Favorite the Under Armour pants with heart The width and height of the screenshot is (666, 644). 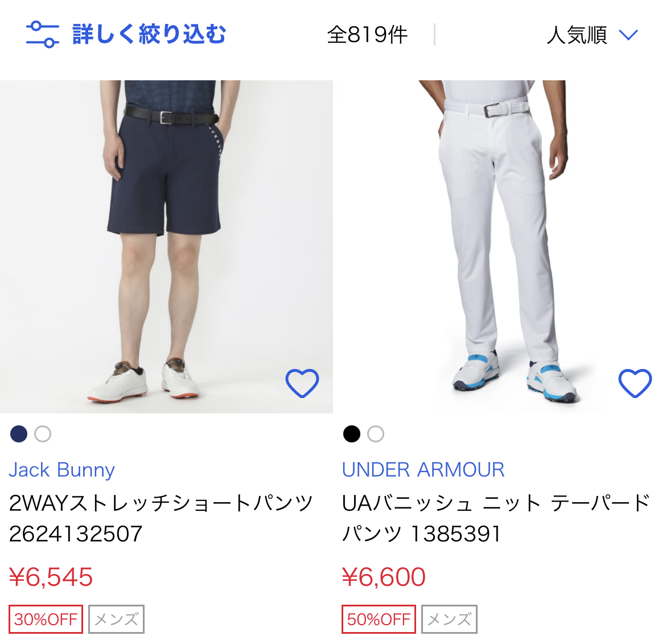pos(635,383)
